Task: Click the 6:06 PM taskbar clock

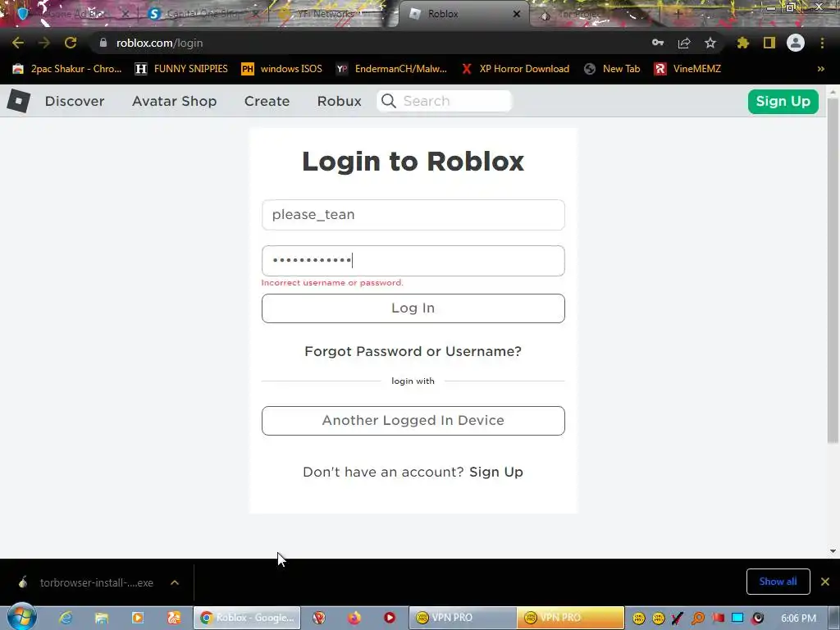Action: pos(798,619)
